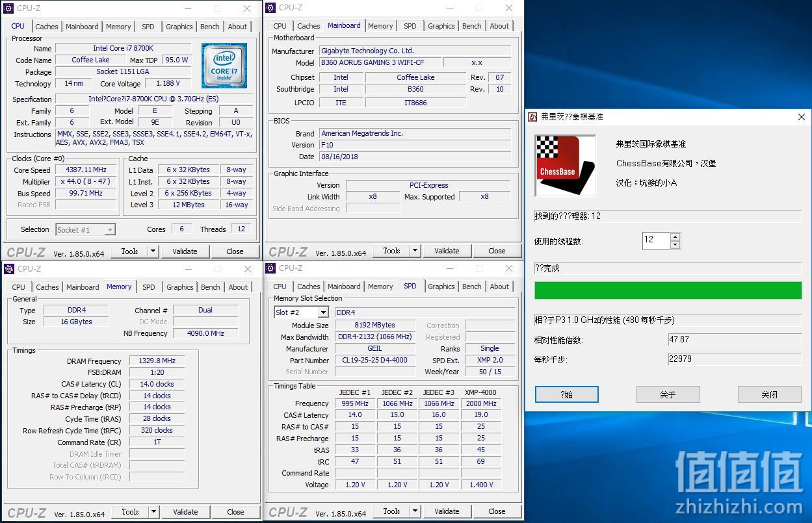Screen dimensions: 812x523
Task: Click the SPD Ext. value "XMP 2.0"
Action: click(490, 361)
